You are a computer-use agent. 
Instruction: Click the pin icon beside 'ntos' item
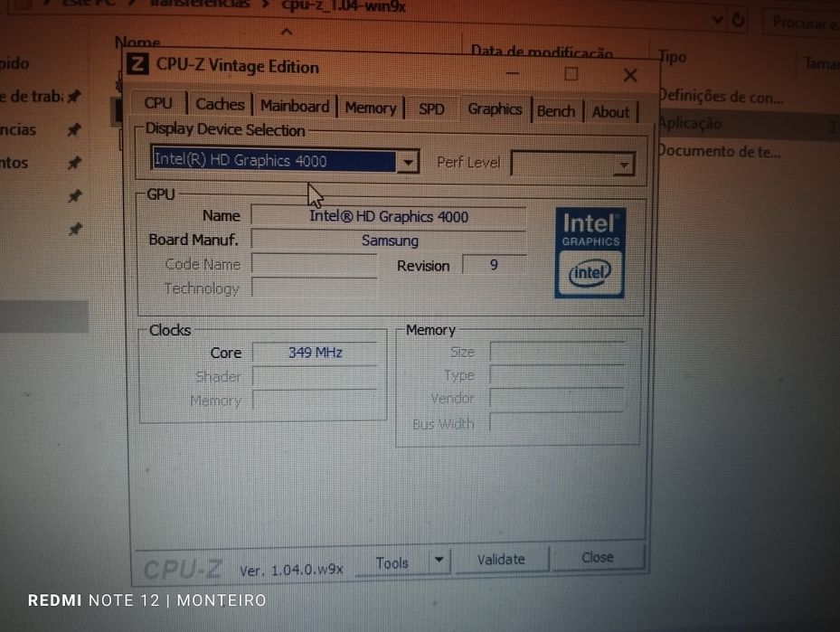(x=74, y=163)
